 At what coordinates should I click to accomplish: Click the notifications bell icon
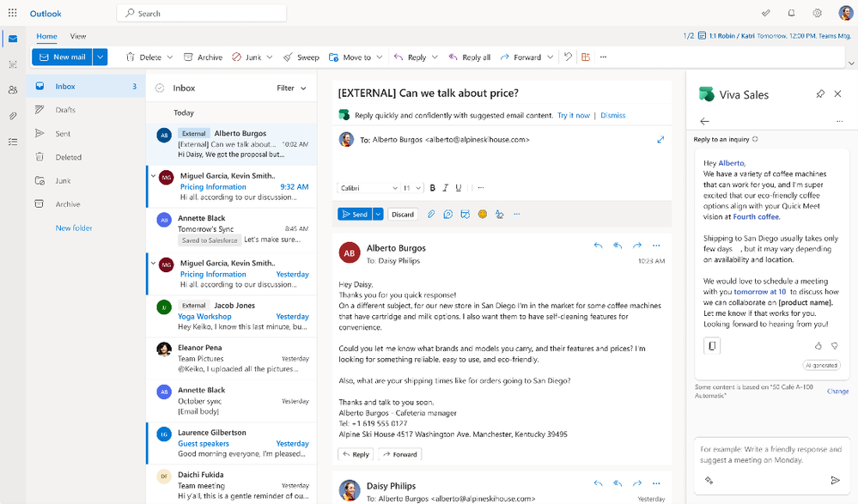791,13
